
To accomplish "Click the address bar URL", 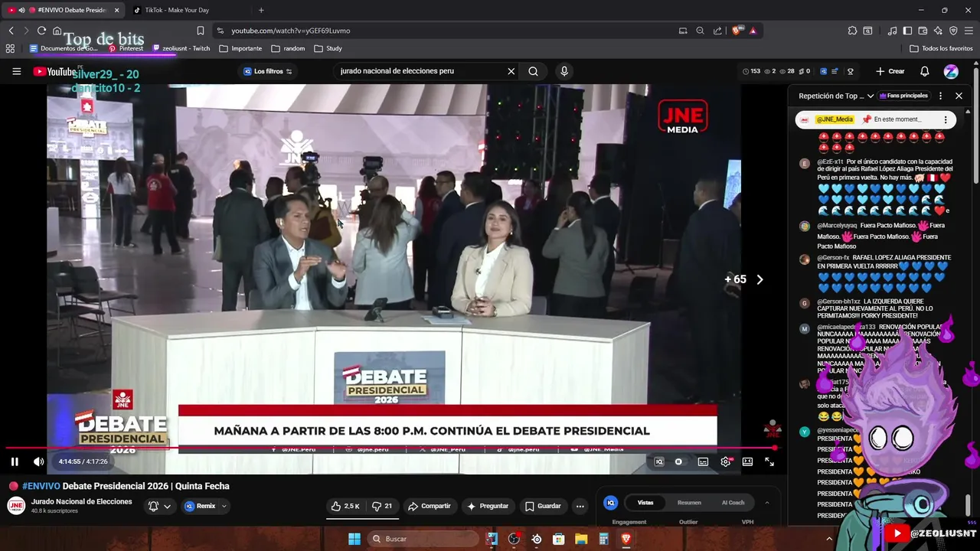I will coord(291,31).
